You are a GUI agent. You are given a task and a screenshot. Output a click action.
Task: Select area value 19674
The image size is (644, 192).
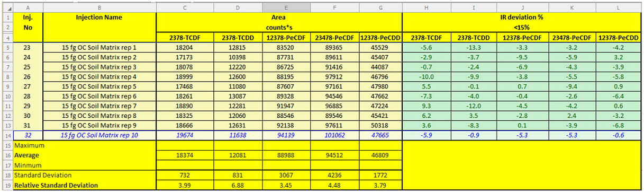pyautogui.click(x=185, y=135)
